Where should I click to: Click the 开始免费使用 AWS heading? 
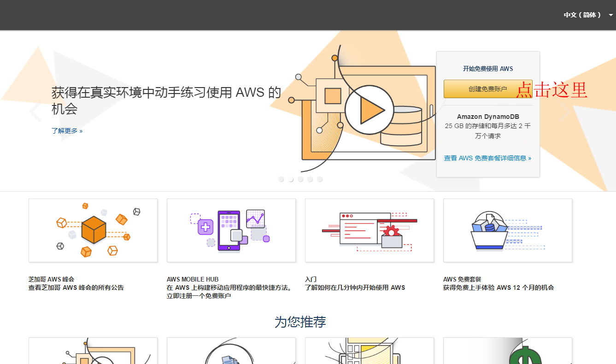[488, 69]
